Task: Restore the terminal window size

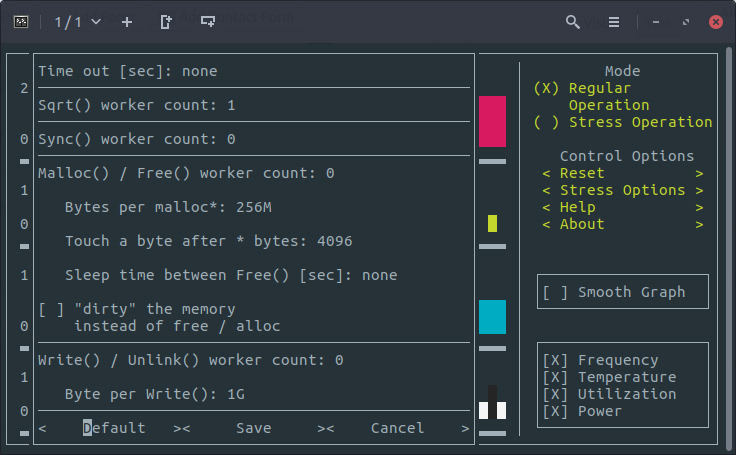Action: [686, 21]
